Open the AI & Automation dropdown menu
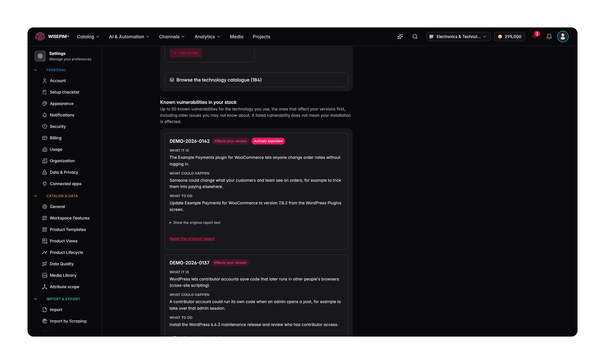Viewport: 605px width, 364px height. [x=129, y=37]
